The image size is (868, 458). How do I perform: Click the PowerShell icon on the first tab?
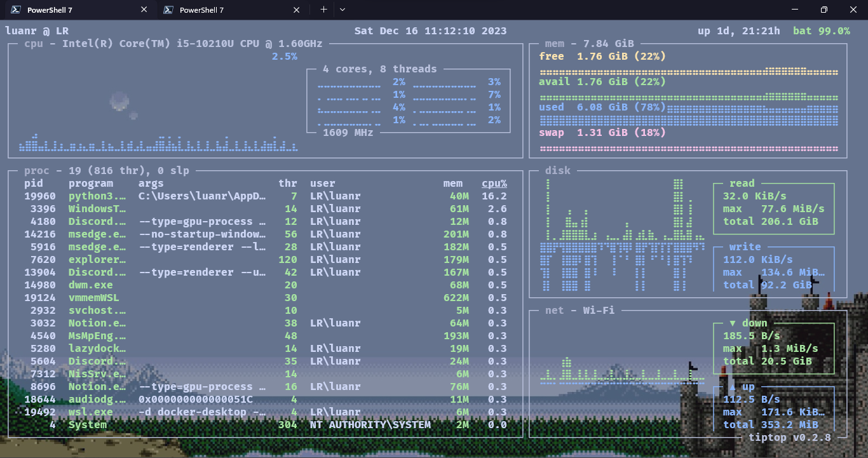point(15,10)
